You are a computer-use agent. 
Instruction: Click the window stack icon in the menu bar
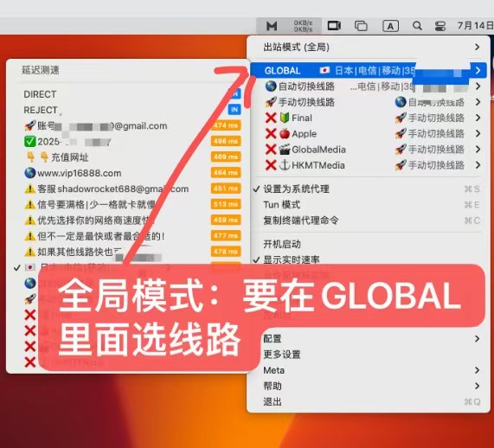pyautogui.click(x=361, y=26)
